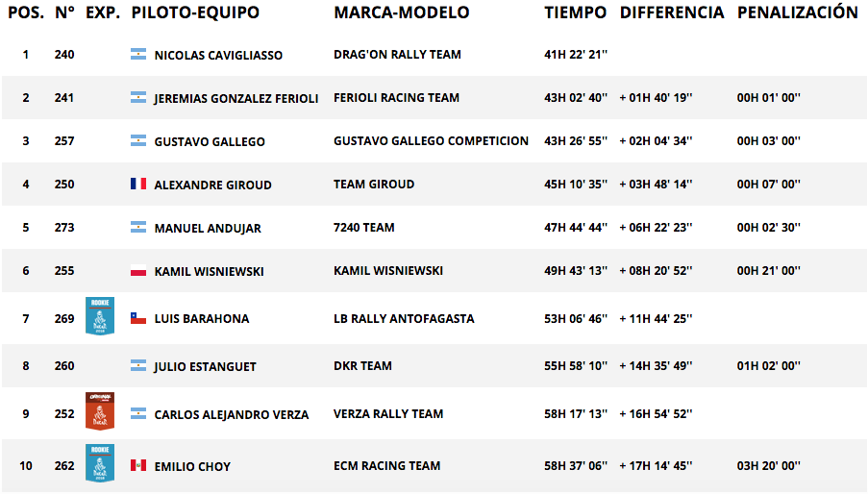Viewport: 868px width, 494px height.
Task: Click Emilio Choy's penalty time 03H 20' 00''
Action: (x=768, y=466)
